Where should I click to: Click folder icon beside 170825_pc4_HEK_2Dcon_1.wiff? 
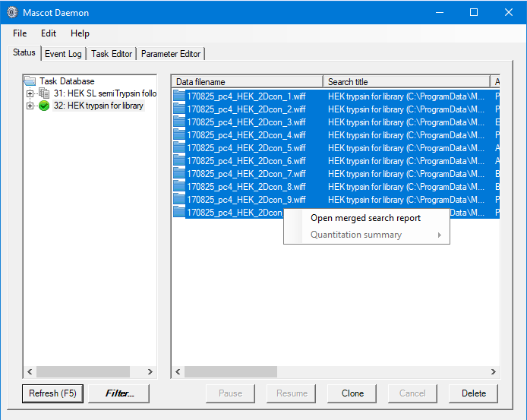click(x=179, y=96)
